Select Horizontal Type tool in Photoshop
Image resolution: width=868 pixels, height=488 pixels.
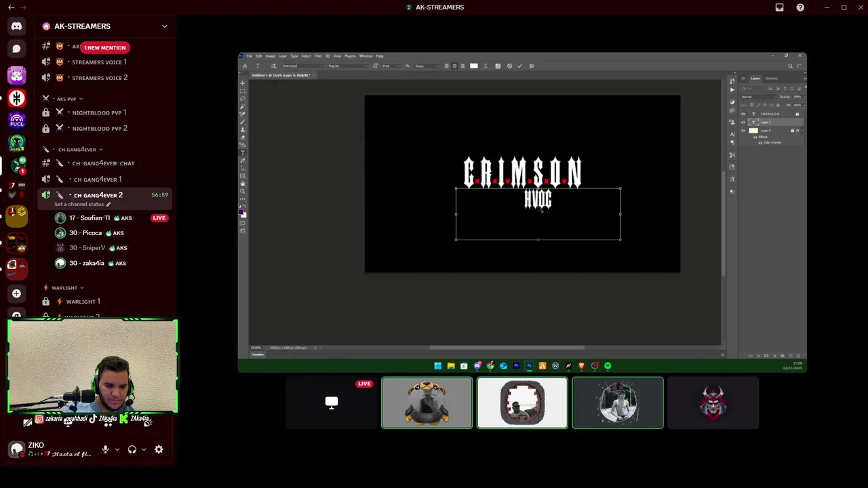[x=242, y=152]
